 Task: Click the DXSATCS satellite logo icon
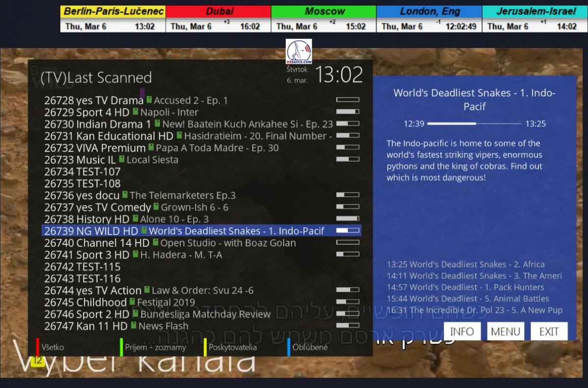point(299,52)
